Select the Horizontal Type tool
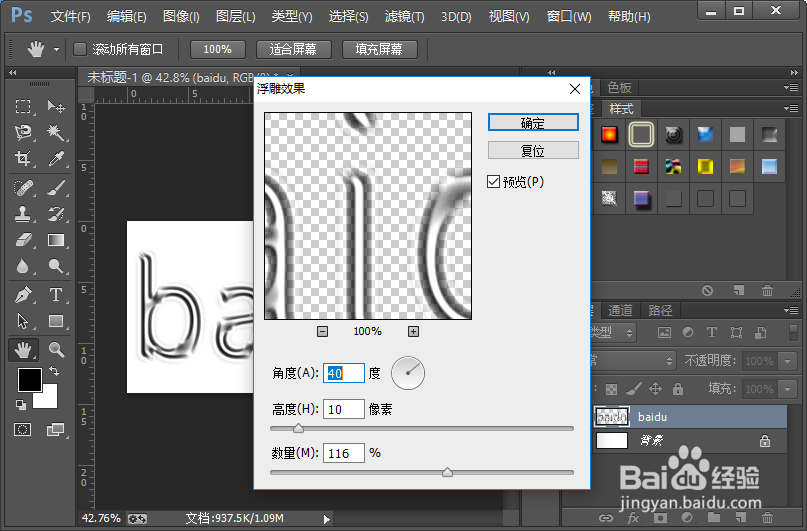Image resolution: width=807 pixels, height=531 pixels. [x=56, y=295]
